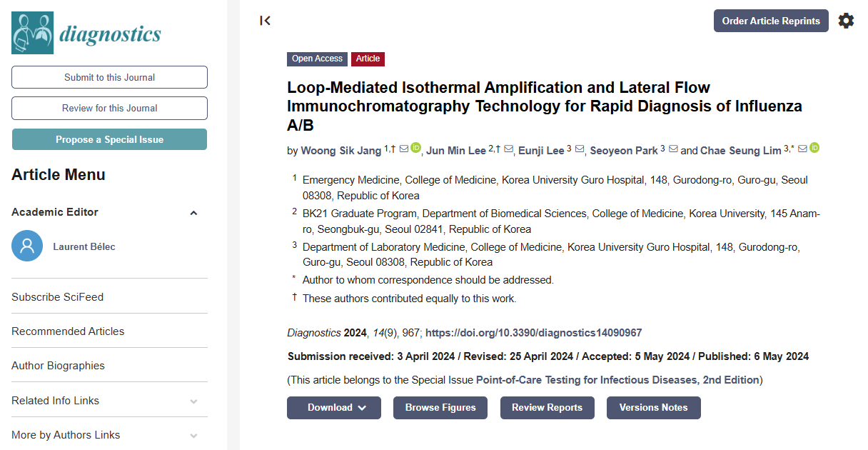Viewport: 868px width, 450px height.
Task: Open Woong Sik Jang's ORCID icon
Action: [x=416, y=149]
